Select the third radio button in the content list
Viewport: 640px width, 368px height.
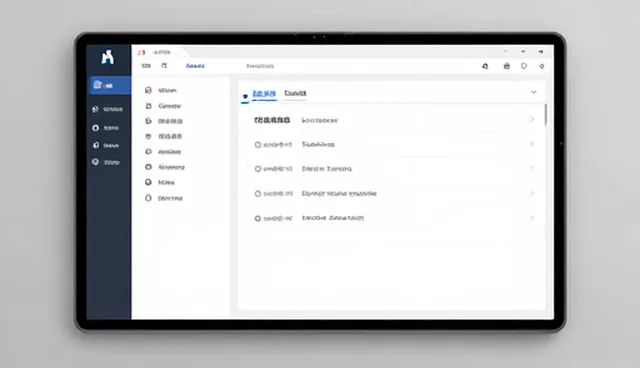[258, 194]
